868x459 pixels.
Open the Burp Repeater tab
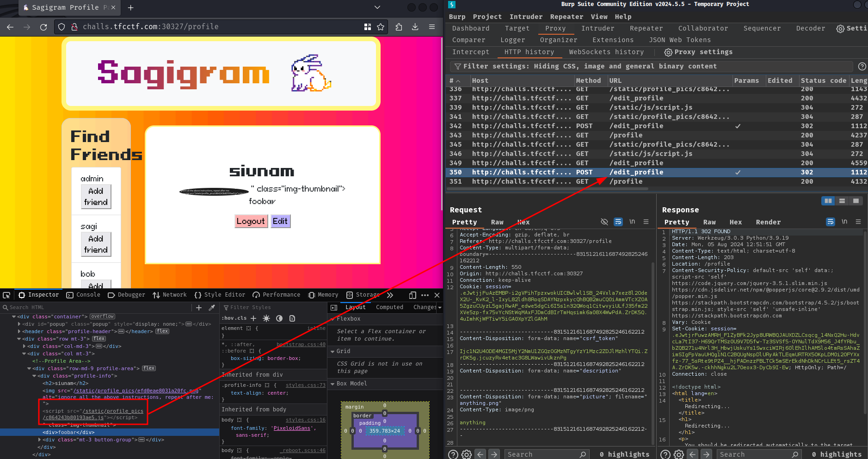(646, 29)
